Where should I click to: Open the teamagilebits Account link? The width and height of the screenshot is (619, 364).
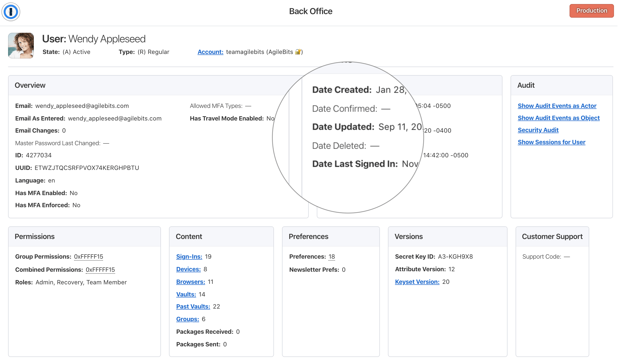pos(210,52)
